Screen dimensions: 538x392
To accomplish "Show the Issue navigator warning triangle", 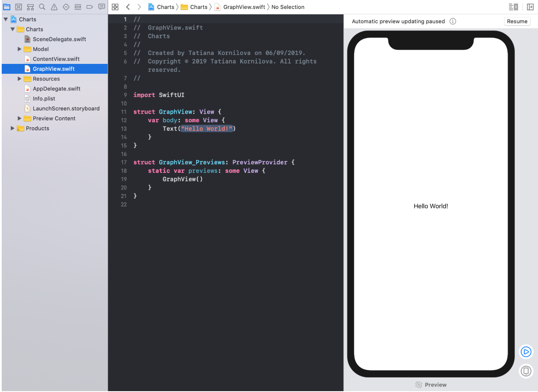I will coord(54,7).
